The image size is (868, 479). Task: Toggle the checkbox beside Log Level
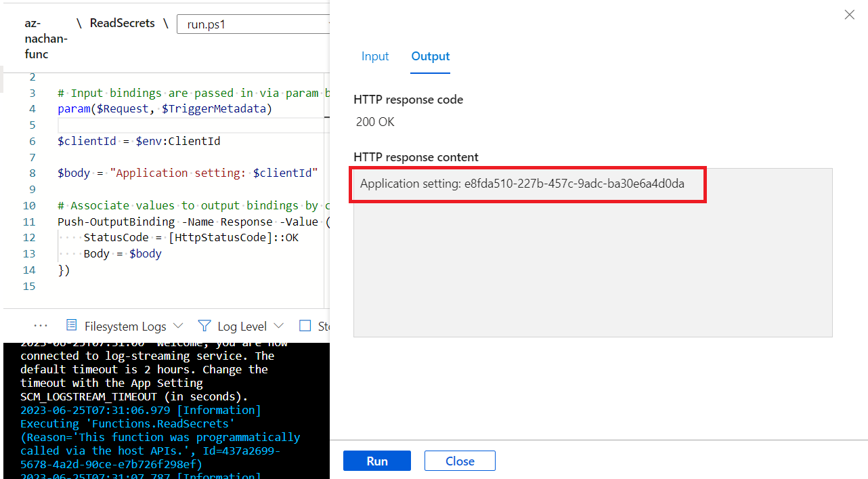[305, 326]
